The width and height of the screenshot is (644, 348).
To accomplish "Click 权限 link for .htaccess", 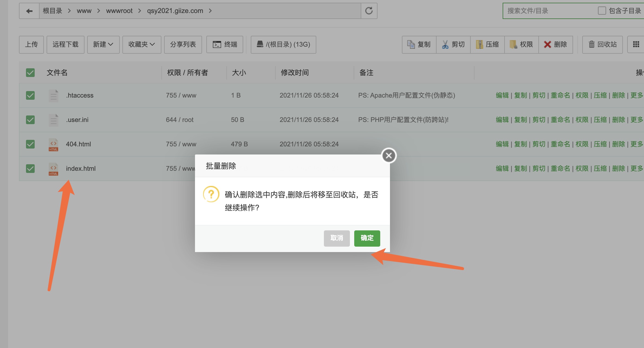I will (582, 95).
